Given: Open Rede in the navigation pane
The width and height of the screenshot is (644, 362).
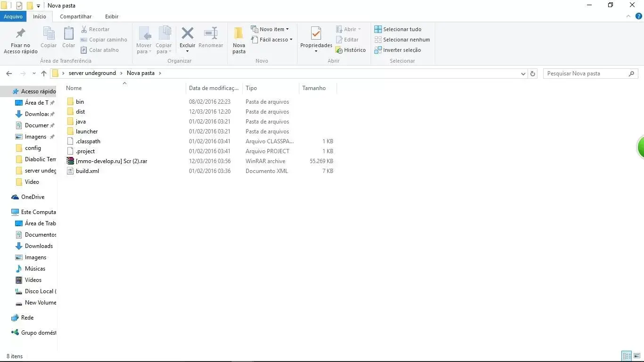Looking at the screenshot, I should click(x=23, y=318).
